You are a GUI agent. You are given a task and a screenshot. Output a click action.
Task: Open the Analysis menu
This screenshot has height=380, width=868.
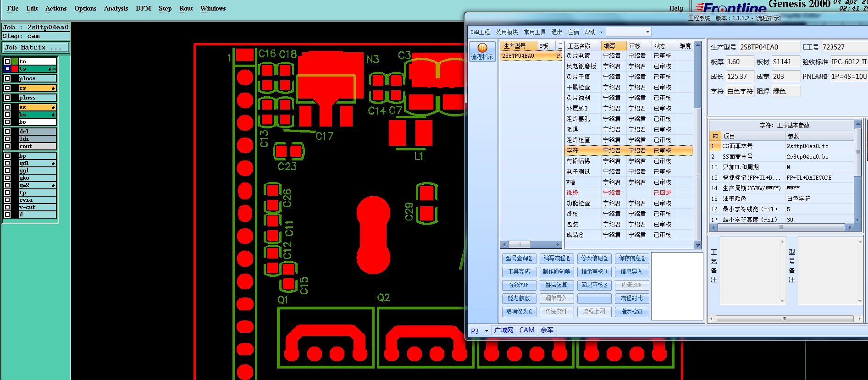pos(116,8)
